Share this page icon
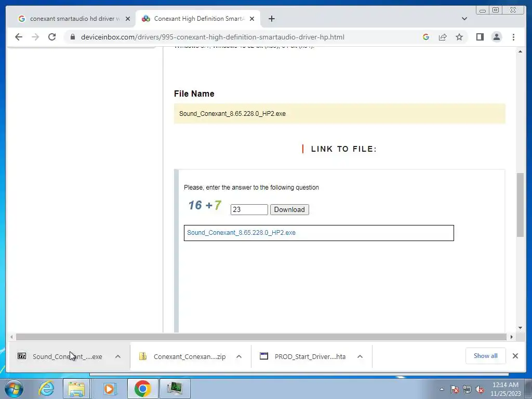532x399 pixels. coord(443,37)
